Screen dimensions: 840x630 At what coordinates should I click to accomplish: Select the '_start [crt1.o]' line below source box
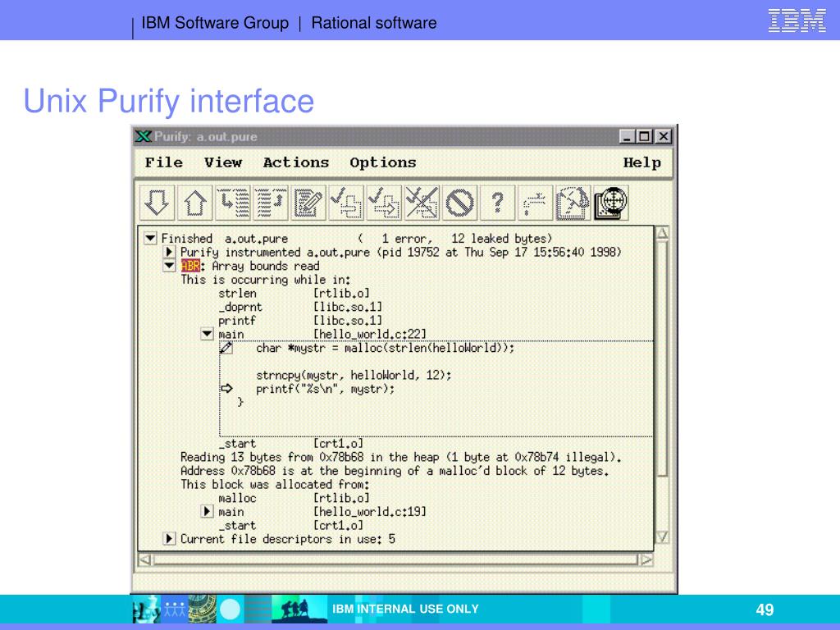pos(291,444)
